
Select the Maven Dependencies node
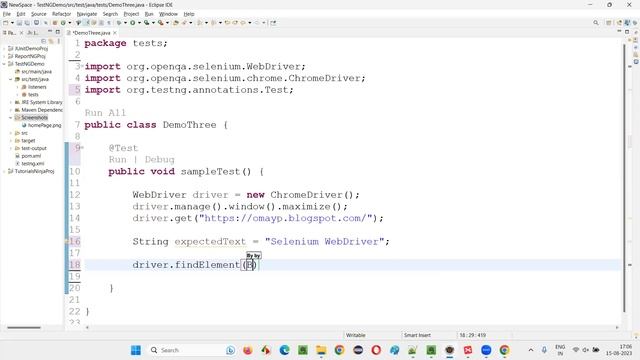(42, 110)
